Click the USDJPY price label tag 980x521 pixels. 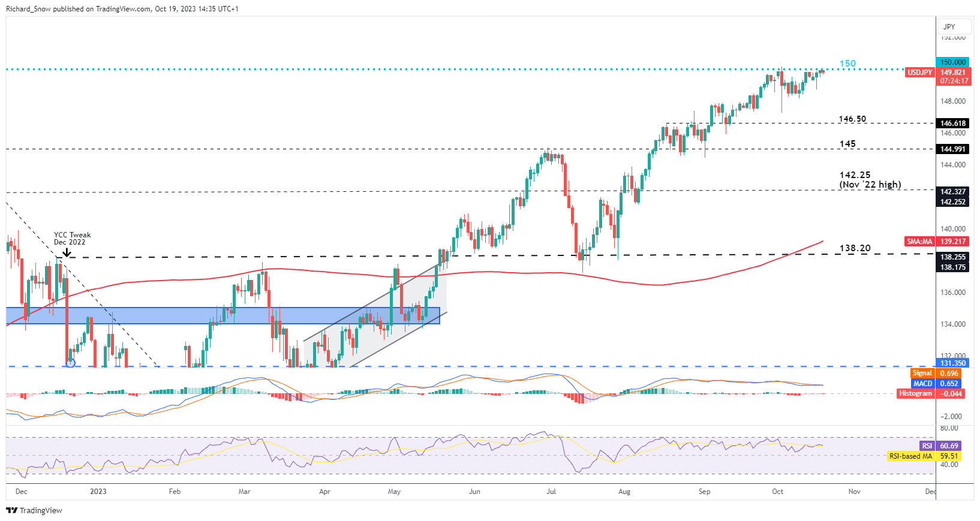(x=919, y=73)
